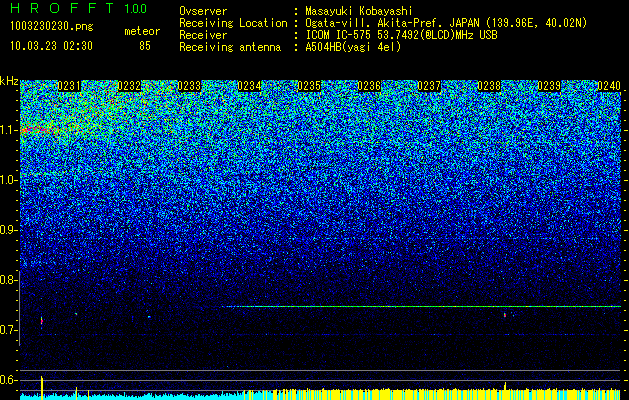Screen dimensions: 629x400
Task: Click the Receiver field label
Action: (203, 35)
